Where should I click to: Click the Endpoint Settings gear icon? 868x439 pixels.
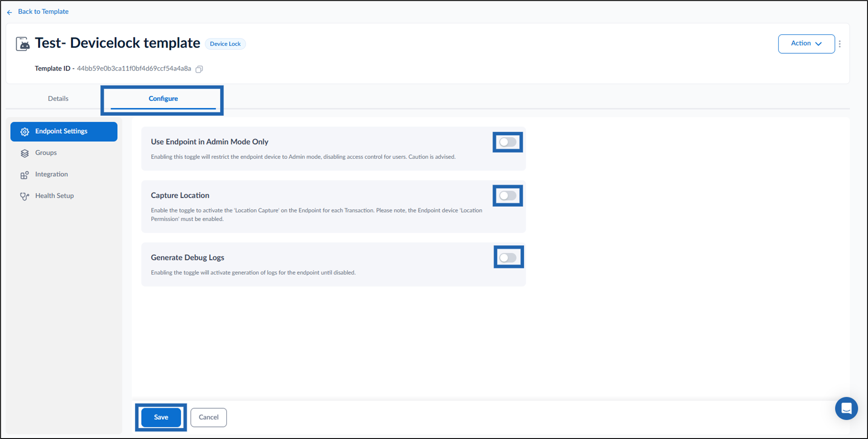pyautogui.click(x=25, y=132)
